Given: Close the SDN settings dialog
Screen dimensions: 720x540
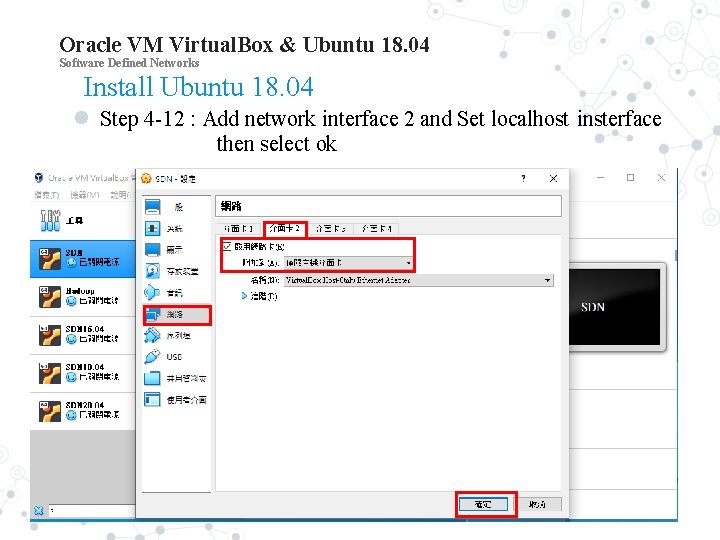Looking at the screenshot, I should (553, 178).
